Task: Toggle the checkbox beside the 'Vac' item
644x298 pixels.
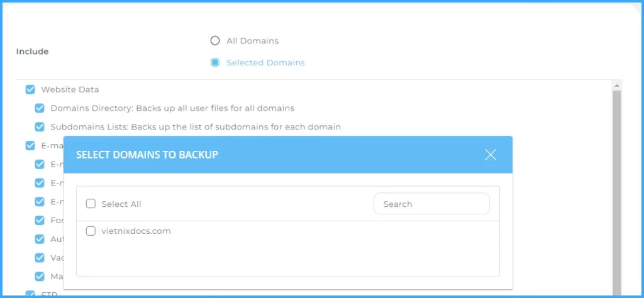Action: click(40, 258)
